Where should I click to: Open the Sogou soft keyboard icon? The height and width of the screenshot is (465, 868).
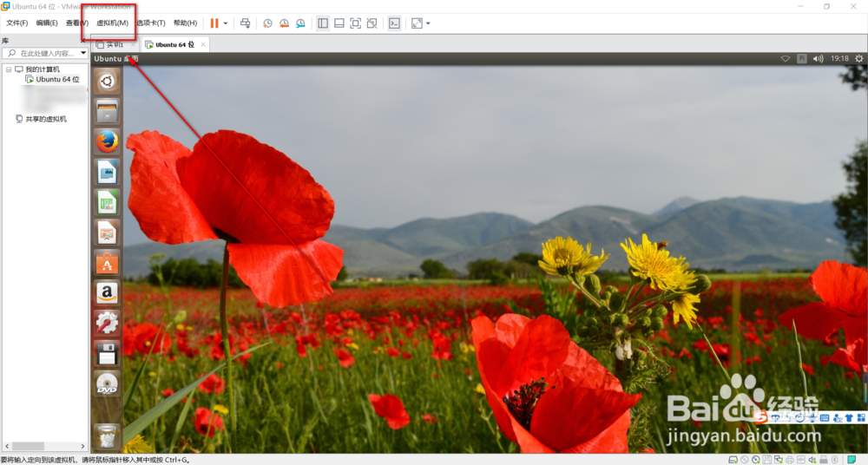pos(825,418)
